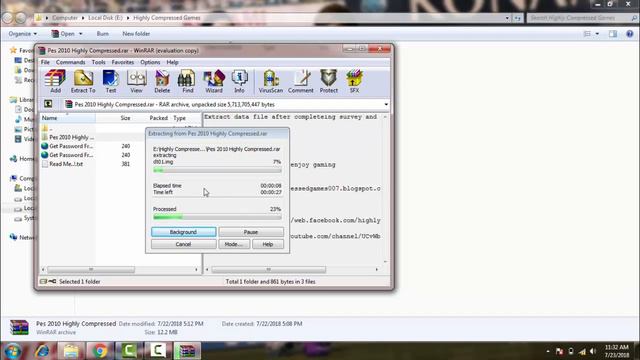The image size is (640, 360).
Task: Click the SFX toolbar icon
Action: click(354, 81)
